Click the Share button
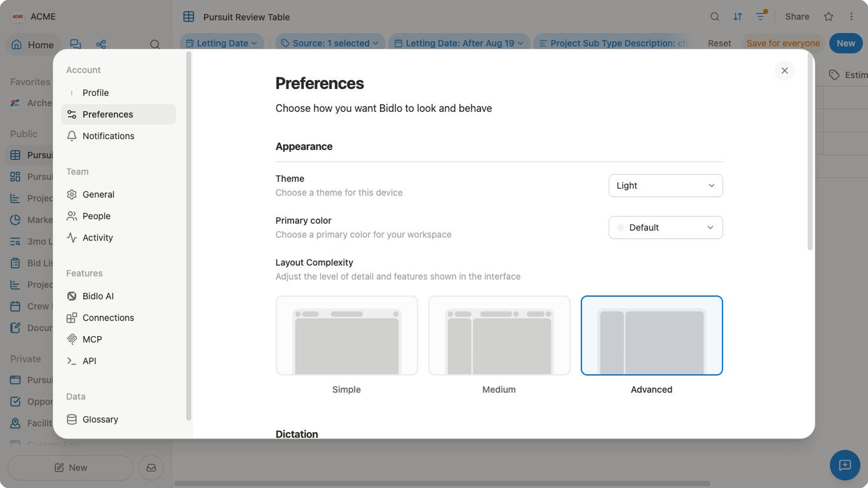 (797, 17)
